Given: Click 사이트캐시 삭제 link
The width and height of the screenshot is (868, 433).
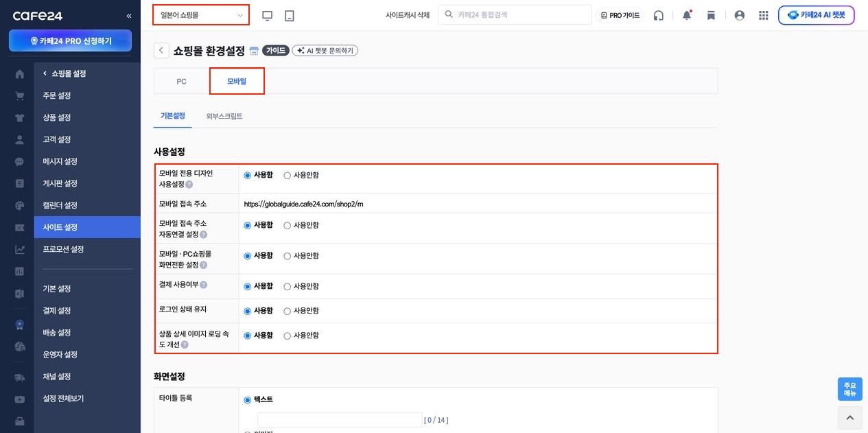Looking at the screenshot, I should tap(408, 15).
